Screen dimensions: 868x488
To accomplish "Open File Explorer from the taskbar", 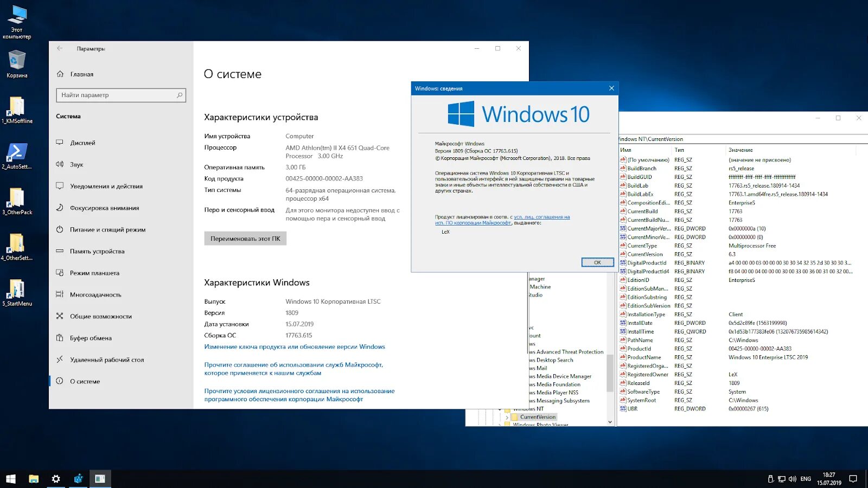I will point(34,479).
